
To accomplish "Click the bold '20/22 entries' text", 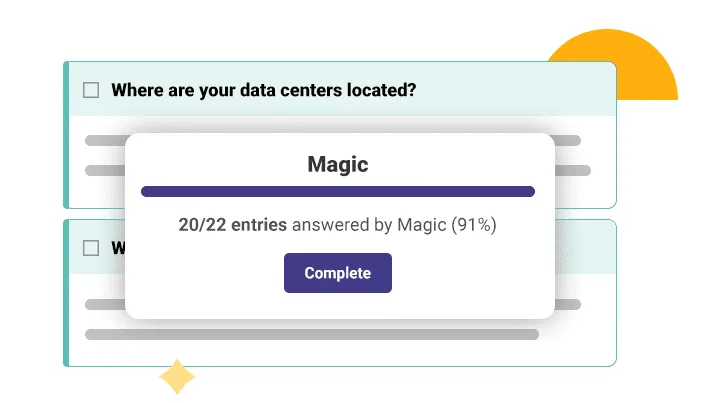I will [x=232, y=225].
